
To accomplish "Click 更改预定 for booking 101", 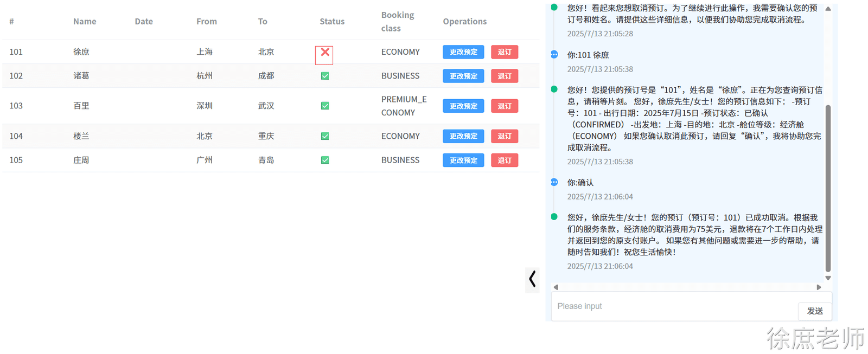I will [463, 52].
